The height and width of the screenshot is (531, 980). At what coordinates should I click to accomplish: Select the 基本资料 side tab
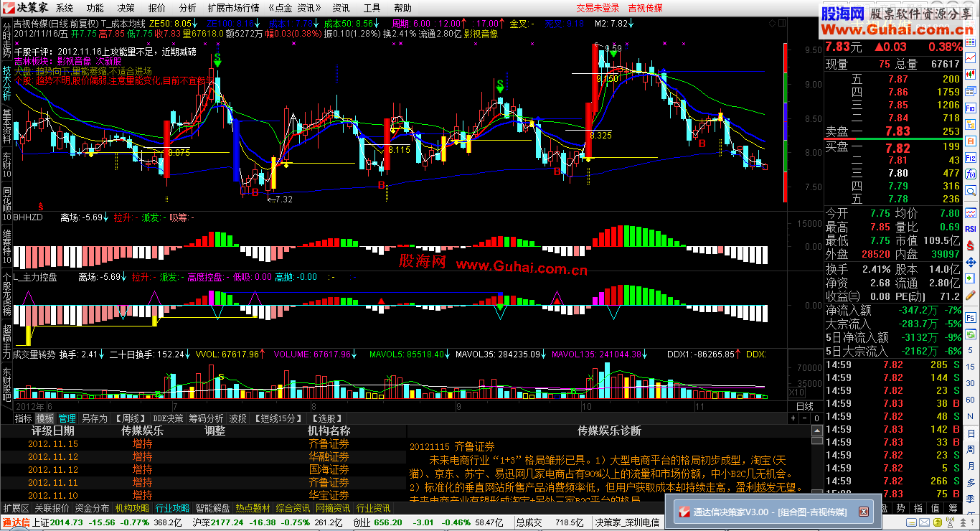click(6, 126)
